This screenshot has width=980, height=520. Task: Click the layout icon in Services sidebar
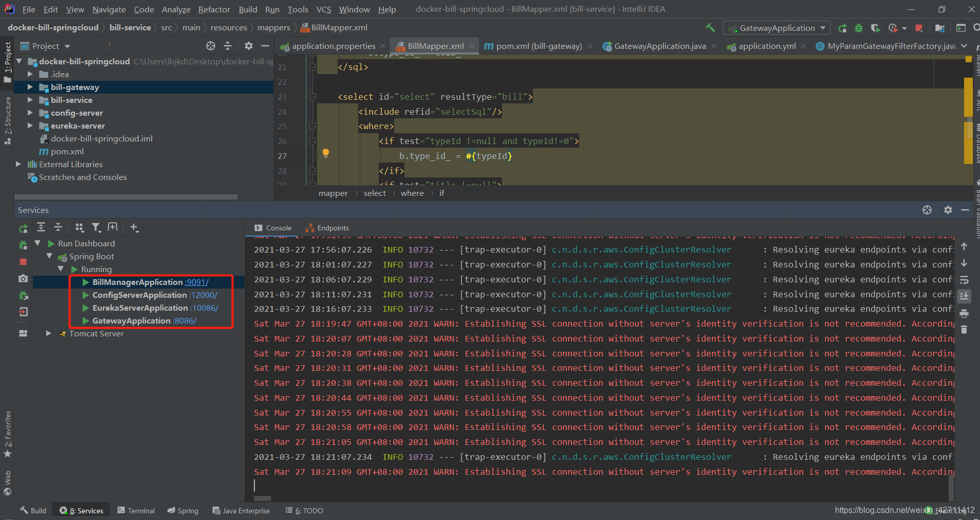tap(23, 333)
